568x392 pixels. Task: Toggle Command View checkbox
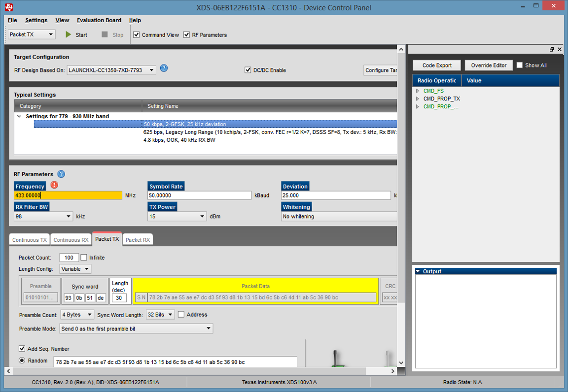(x=137, y=35)
